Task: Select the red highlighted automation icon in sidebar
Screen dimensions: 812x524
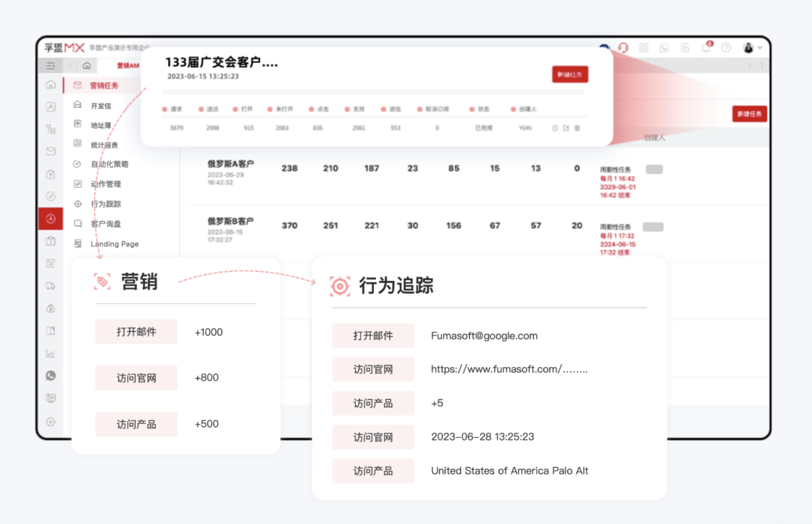Action: [x=50, y=219]
